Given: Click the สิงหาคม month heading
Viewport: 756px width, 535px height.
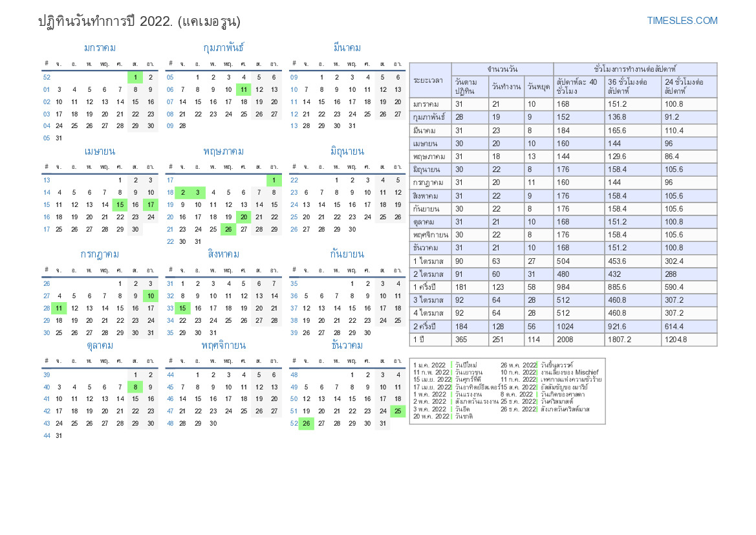Looking at the screenshot, I should tap(224, 254).
